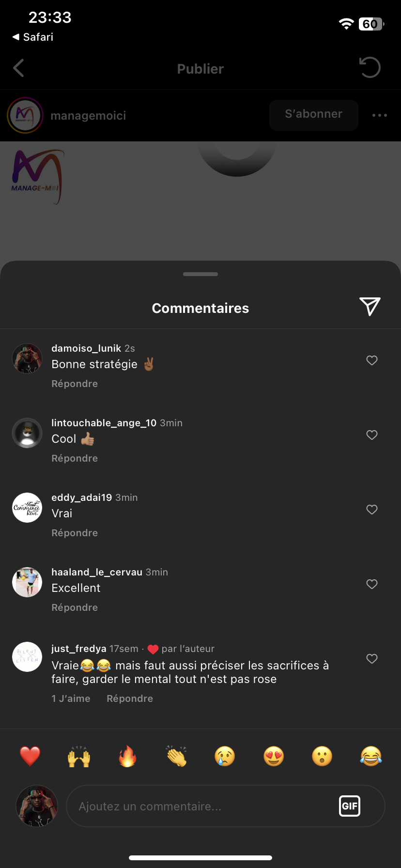Image resolution: width=401 pixels, height=868 pixels.
Task: Like lintouchable_ange_10's comment heart
Action: pyautogui.click(x=372, y=435)
